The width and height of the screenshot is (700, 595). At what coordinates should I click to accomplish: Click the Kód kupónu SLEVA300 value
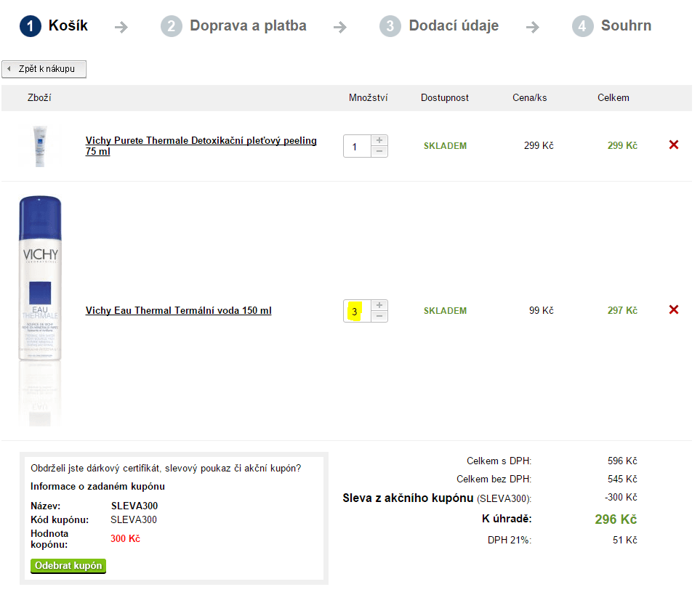134,519
